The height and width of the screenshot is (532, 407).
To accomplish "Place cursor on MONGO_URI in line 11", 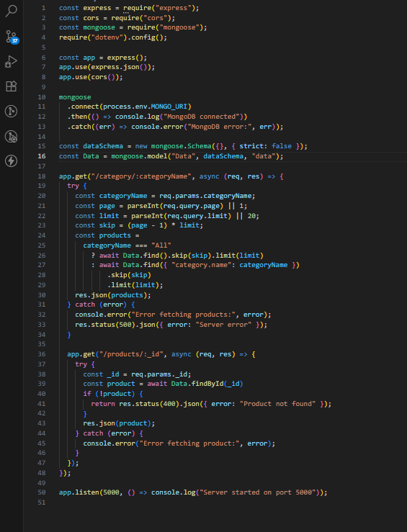I will click(x=169, y=107).
